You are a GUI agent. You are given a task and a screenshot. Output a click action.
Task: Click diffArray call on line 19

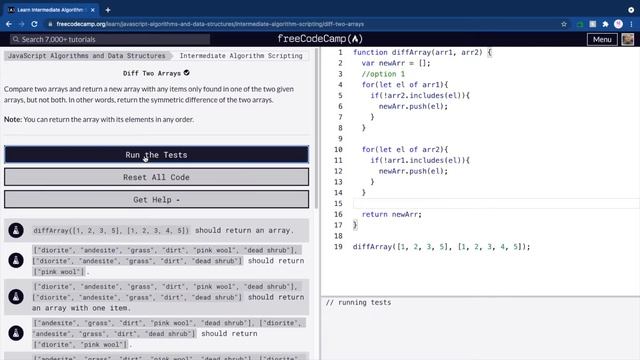pyautogui.click(x=441, y=247)
